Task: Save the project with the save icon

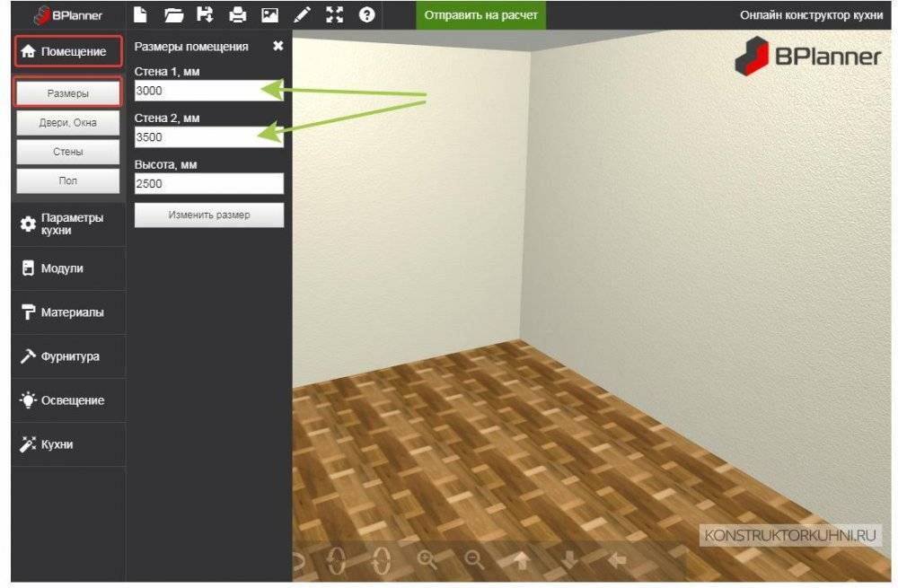Action: tap(205, 14)
